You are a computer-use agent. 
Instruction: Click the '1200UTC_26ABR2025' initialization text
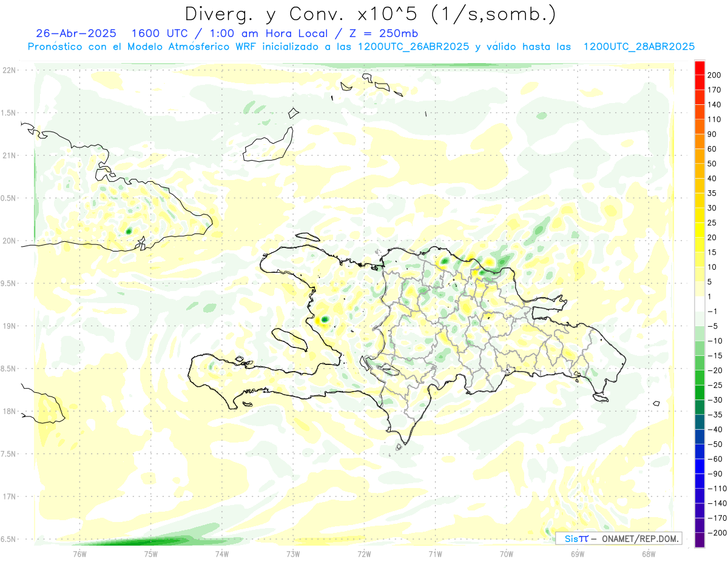coord(414,47)
